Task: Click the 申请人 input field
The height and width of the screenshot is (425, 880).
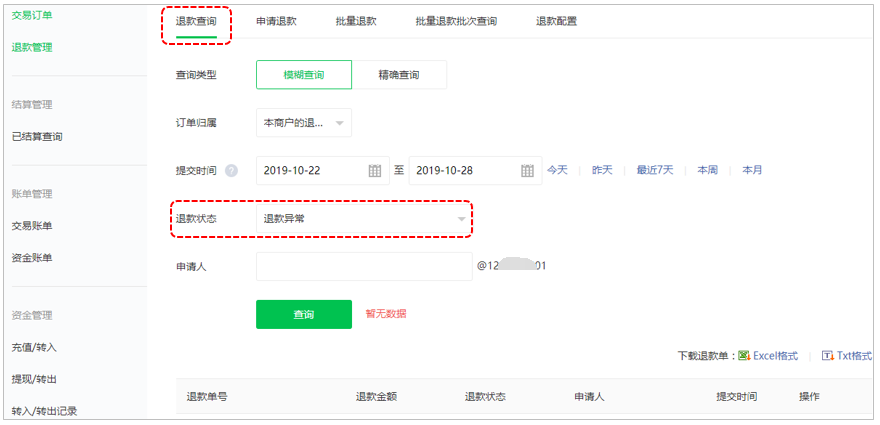Action: [x=364, y=266]
